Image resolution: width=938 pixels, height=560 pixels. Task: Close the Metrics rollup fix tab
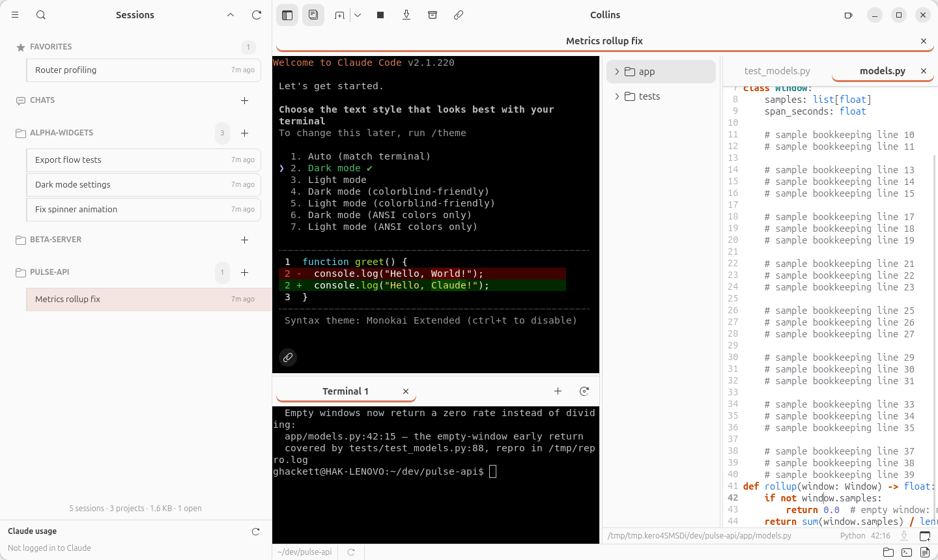point(924,41)
